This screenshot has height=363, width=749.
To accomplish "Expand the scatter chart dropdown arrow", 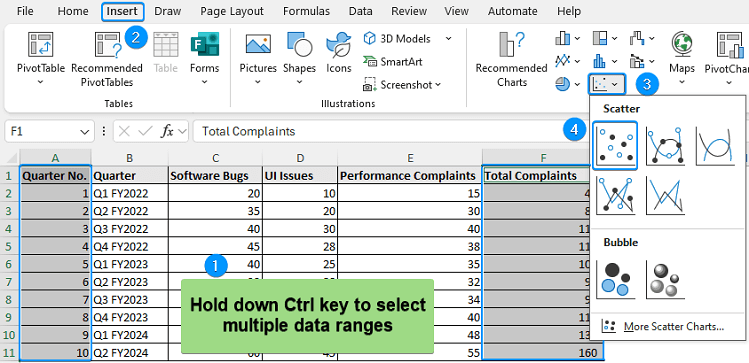I will tap(615, 85).
